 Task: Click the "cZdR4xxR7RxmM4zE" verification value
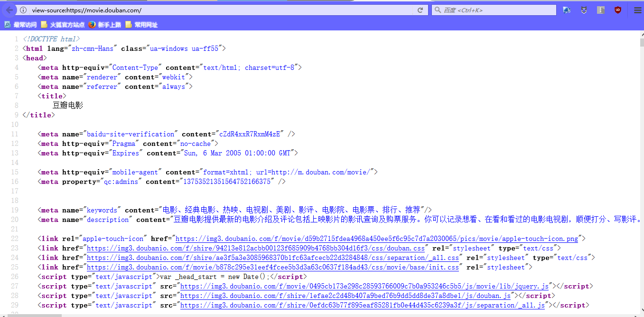pyautogui.click(x=249, y=134)
